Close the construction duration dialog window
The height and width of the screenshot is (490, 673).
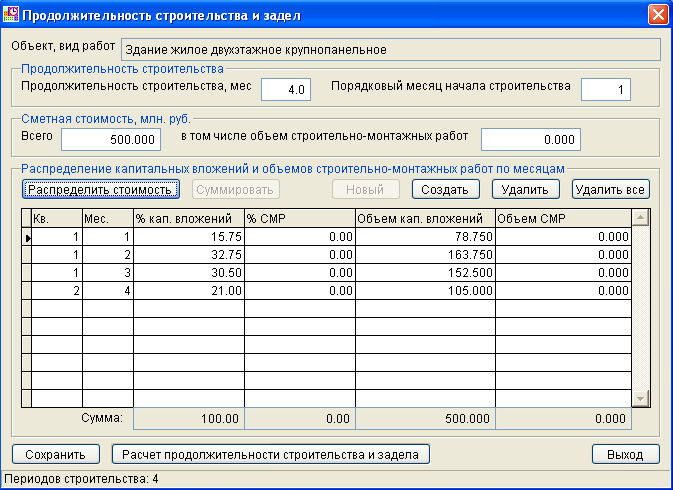tap(658, 15)
